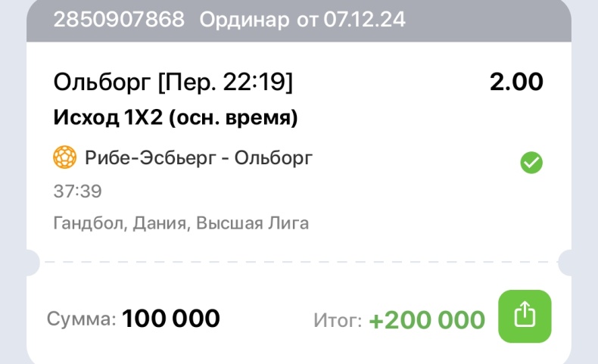Click the Исход 1X2 (осн. время) market label
This screenshot has height=364, width=598.
(176, 117)
